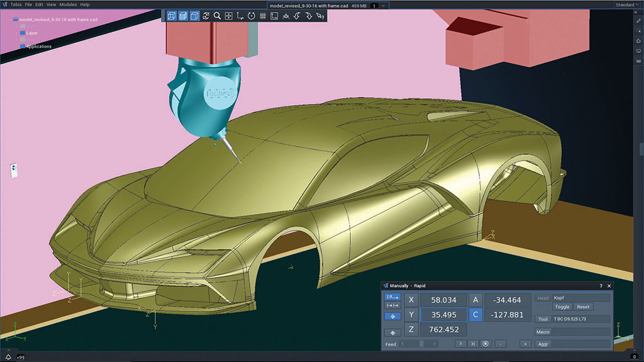Toggle incremental step travel mode button

tap(392, 305)
